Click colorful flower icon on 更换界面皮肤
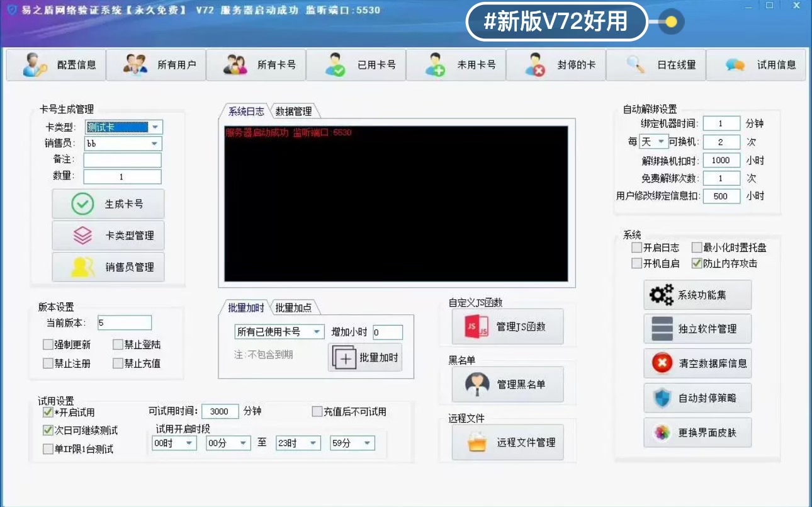This screenshot has height=507, width=812. tap(662, 433)
